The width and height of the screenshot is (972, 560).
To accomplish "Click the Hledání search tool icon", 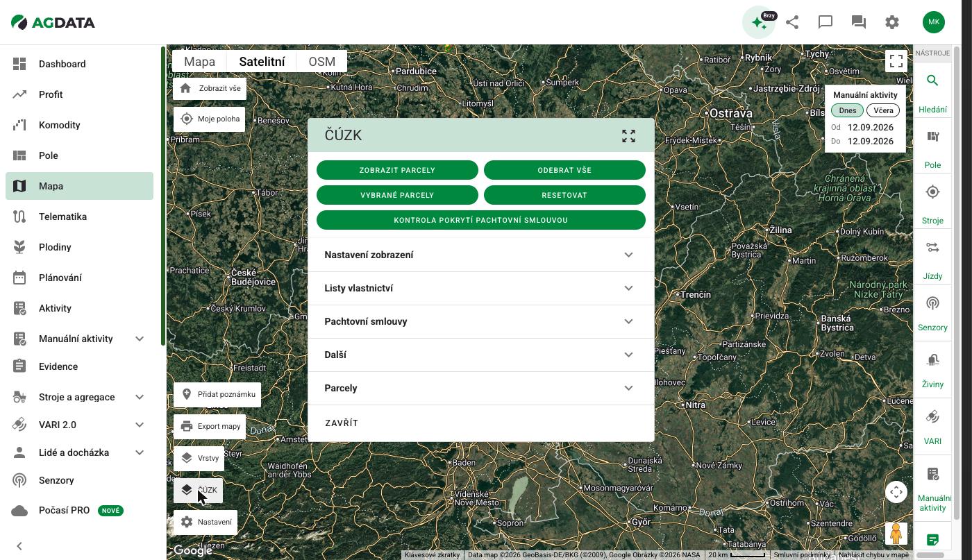I will click(x=932, y=80).
